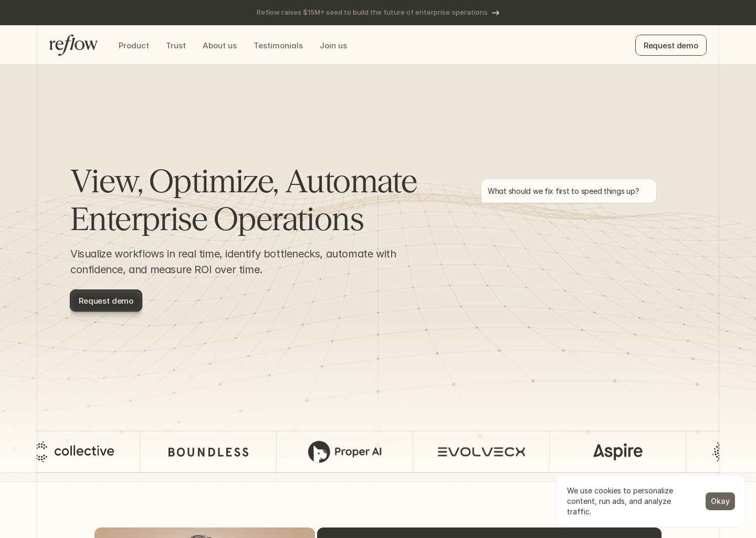Open the About us nav link
Image resolution: width=756 pixels, height=538 pixels.
pyautogui.click(x=219, y=46)
